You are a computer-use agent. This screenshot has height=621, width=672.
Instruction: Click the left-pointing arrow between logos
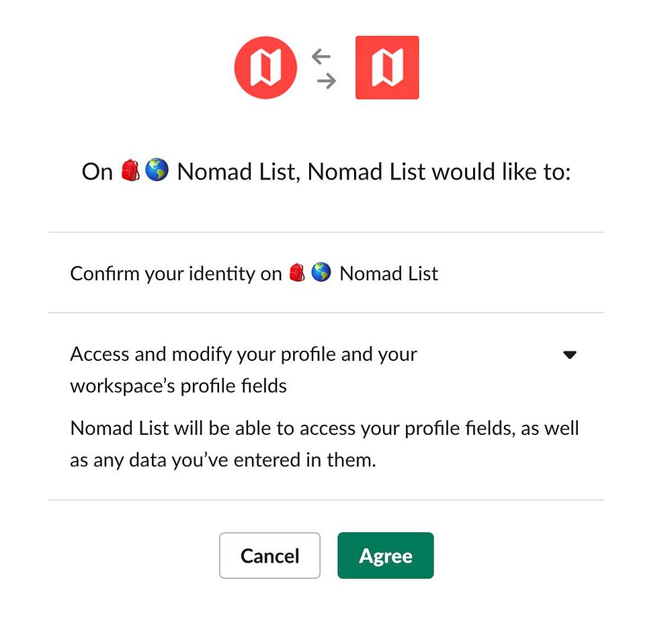click(321, 56)
